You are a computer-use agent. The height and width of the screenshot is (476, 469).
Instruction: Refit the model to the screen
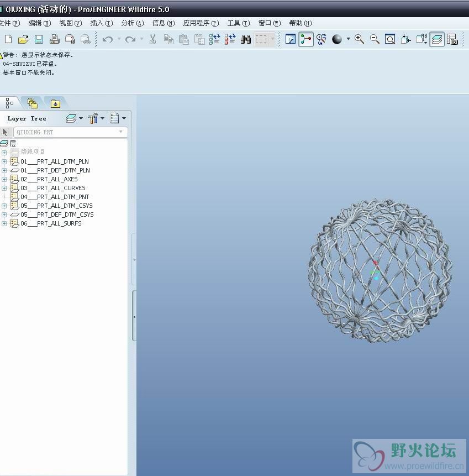pos(390,39)
